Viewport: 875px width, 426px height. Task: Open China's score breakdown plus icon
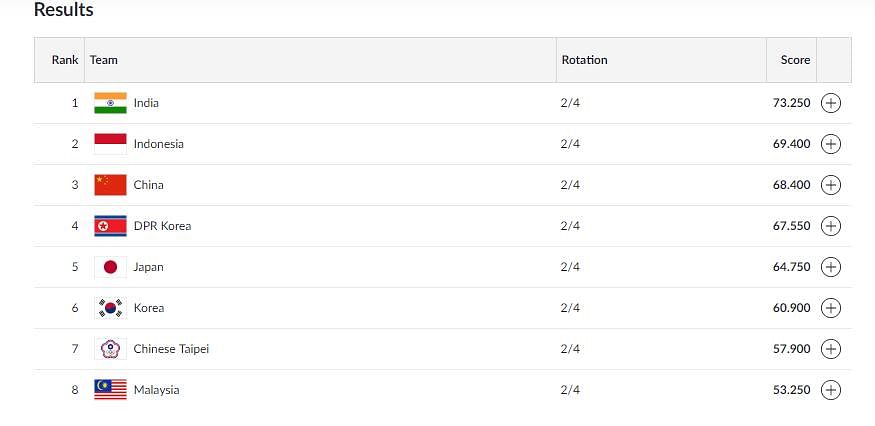[830, 185]
